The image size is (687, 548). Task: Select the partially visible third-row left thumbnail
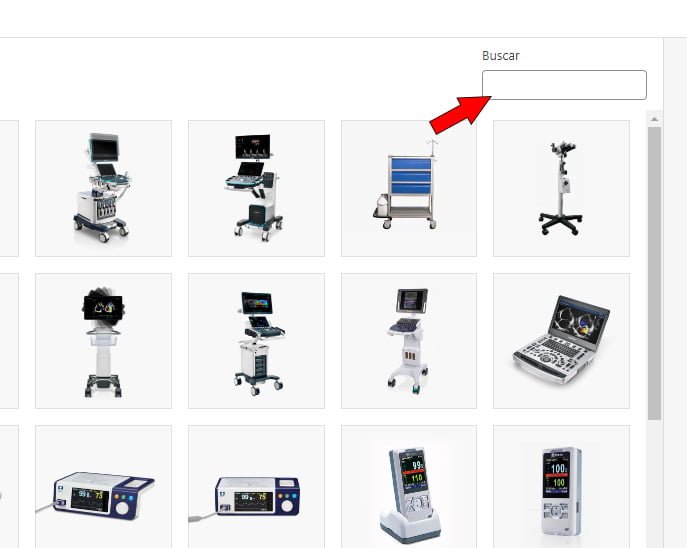coord(9,487)
